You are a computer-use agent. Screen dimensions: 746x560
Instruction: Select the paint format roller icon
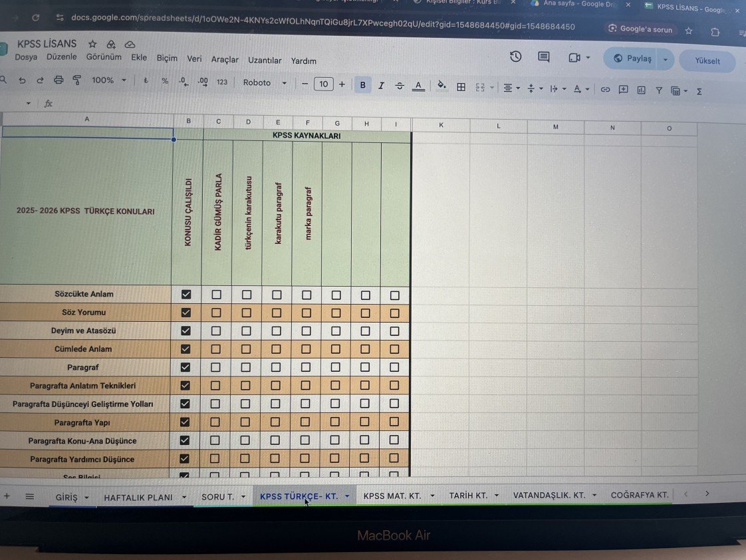click(x=76, y=80)
